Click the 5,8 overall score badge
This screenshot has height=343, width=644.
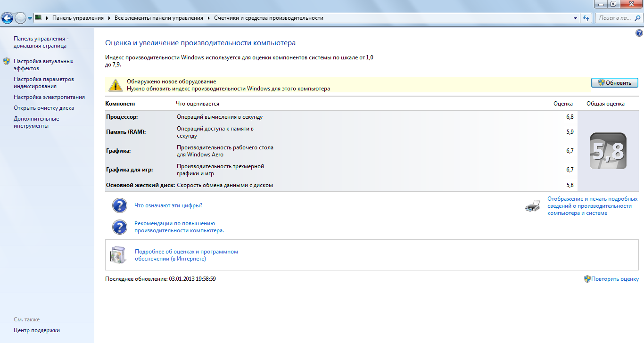tap(608, 151)
